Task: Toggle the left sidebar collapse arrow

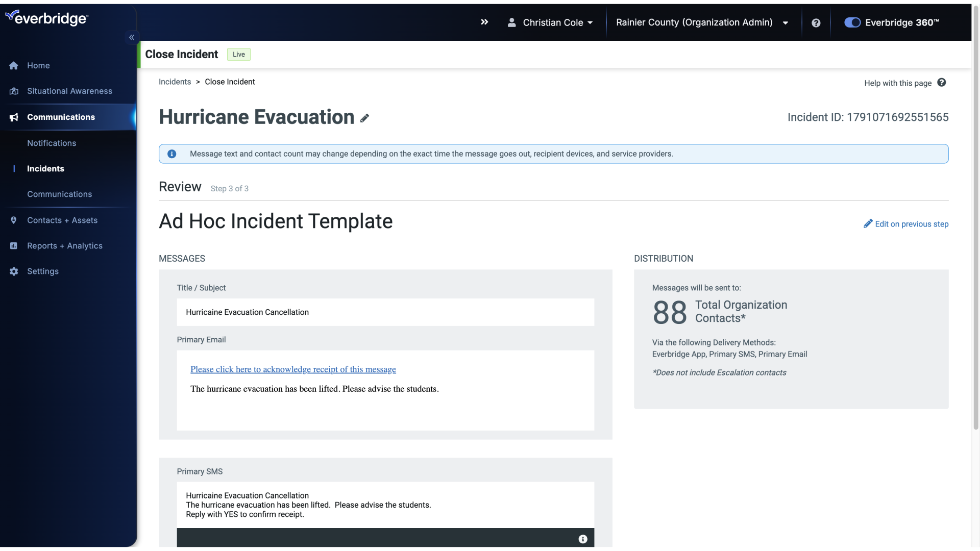Action: click(132, 38)
